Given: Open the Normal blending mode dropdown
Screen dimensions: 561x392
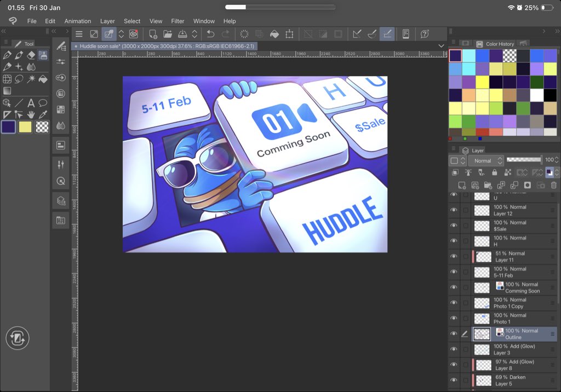Looking at the screenshot, I should point(486,160).
